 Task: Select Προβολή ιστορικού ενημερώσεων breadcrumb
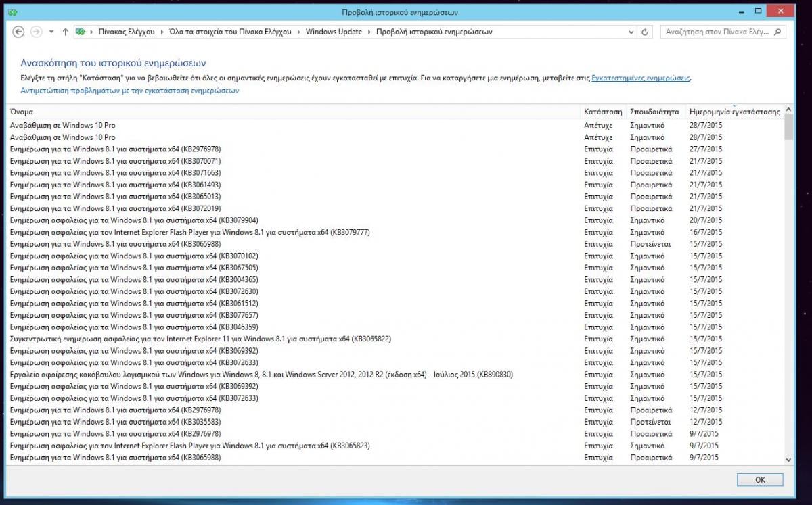(434, 32)
